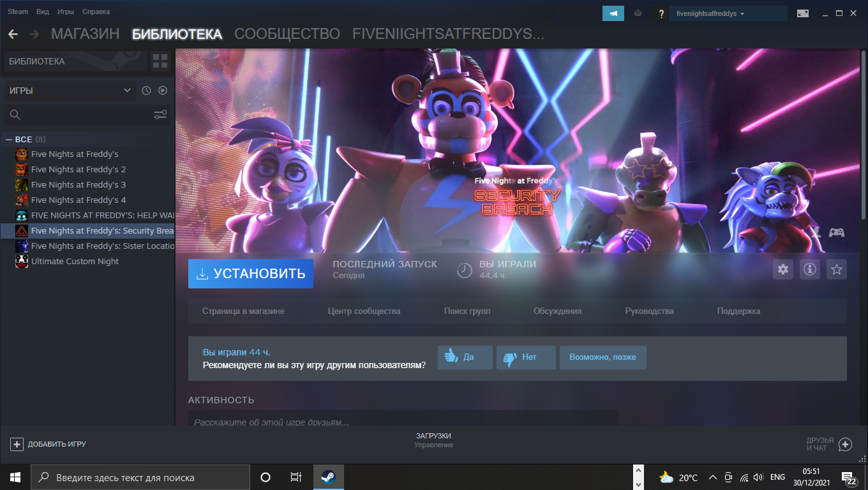Choose thumbs up Да recommendation
The image size is (868, 490).
tap(465, 357)
